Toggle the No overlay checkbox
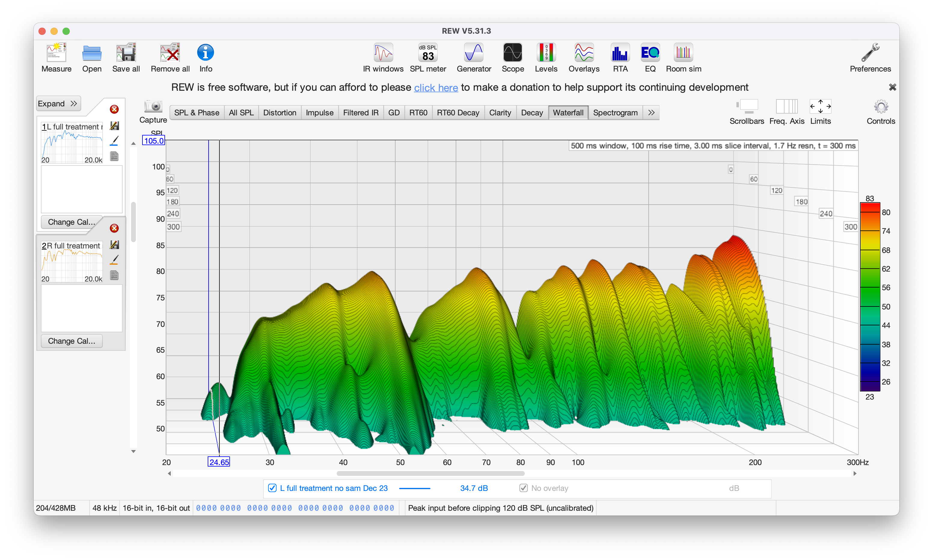Viewport: 933px width, 560px height. (524, 488)
